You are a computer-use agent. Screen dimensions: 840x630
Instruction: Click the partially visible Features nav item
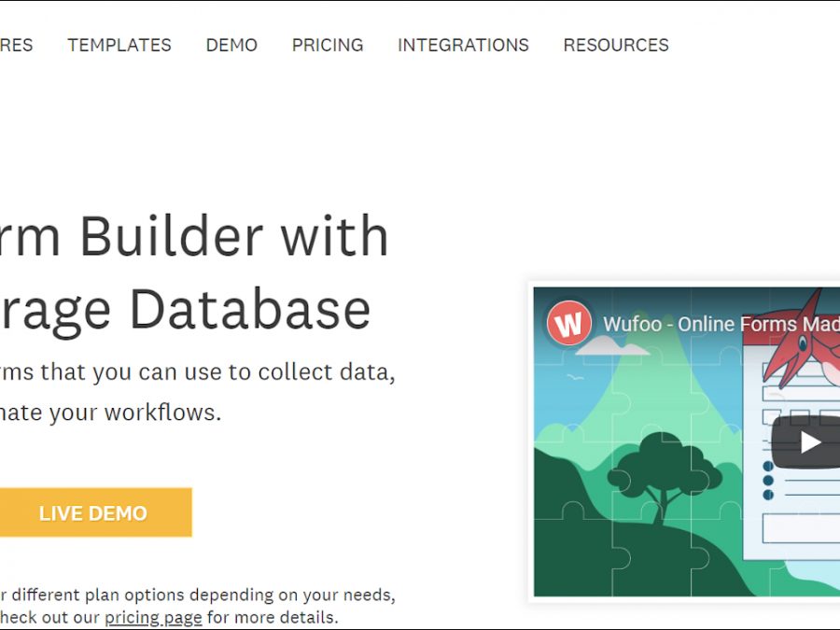pos(15,45)
